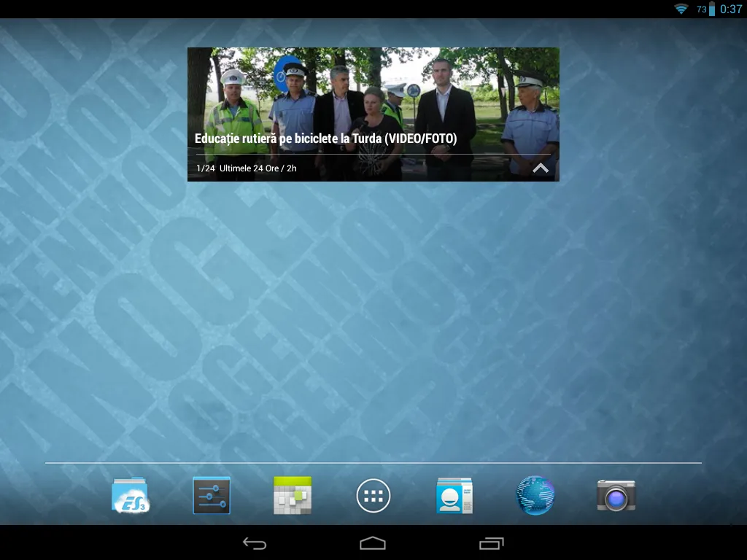Open headline 'Educație rutieră pe biciclete la Turda'

tap(325, 139)
